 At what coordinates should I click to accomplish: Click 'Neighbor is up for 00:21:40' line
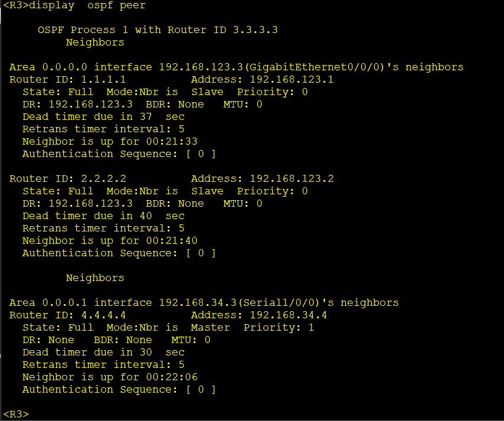[110, 240]
